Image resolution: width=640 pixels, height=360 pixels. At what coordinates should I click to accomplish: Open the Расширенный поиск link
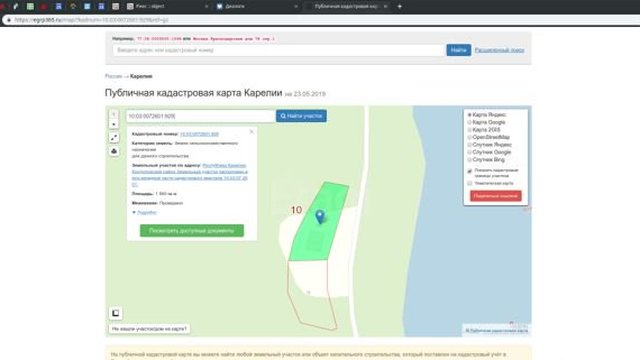[x=499, y=50]
